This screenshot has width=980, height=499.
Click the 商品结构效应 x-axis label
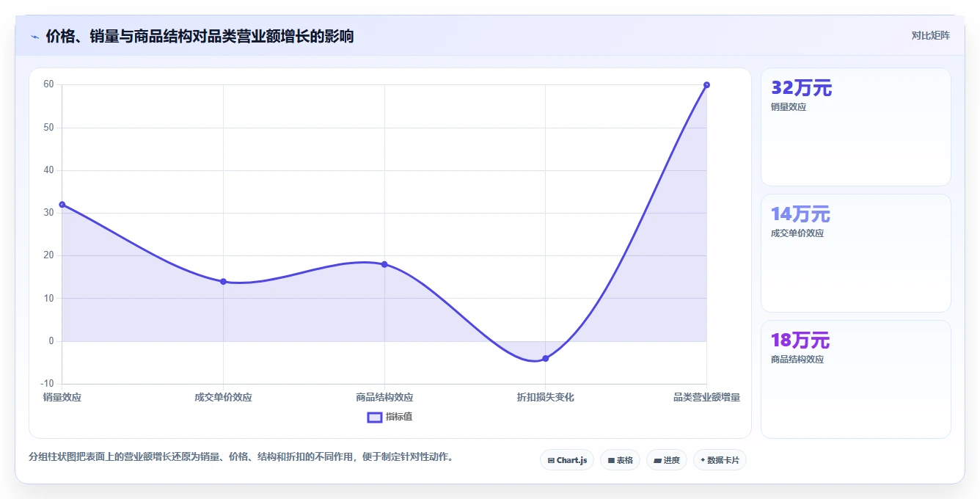(384, 397)
